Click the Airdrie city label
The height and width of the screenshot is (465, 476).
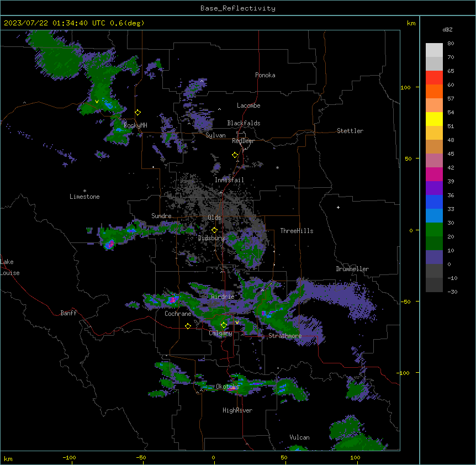(223, 297)
